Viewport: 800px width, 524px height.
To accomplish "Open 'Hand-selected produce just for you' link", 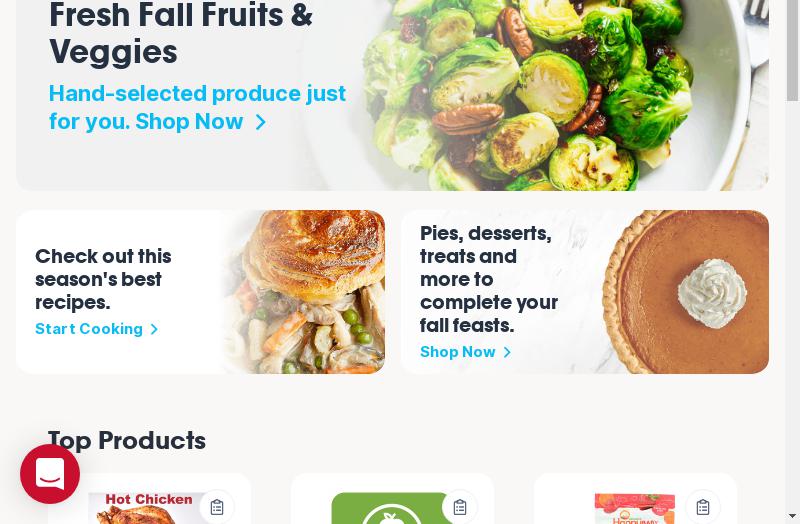I will coord(197,108).
